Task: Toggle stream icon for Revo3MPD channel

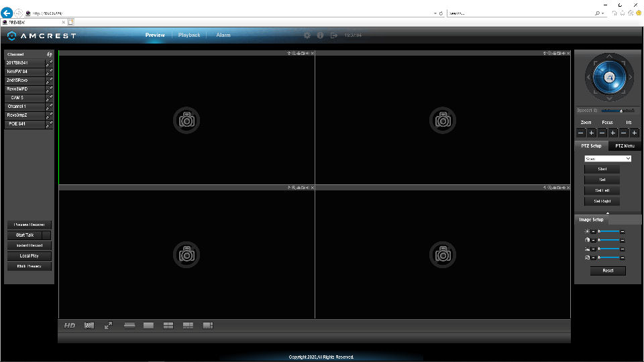Action: 49,89
